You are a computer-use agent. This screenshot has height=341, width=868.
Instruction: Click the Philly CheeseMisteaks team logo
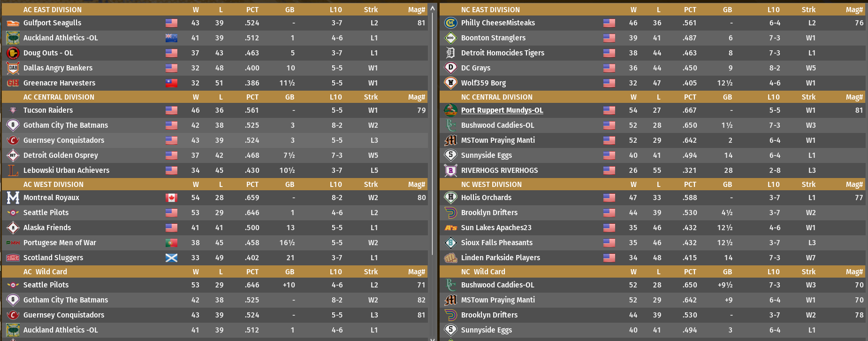[450, 23]
